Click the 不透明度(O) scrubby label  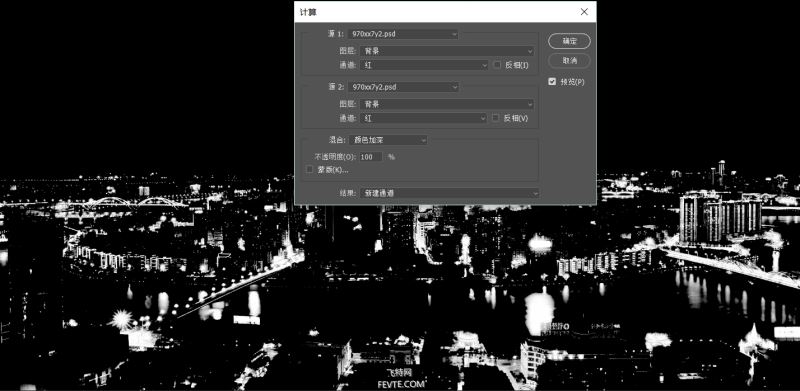(x=336, y=157)
